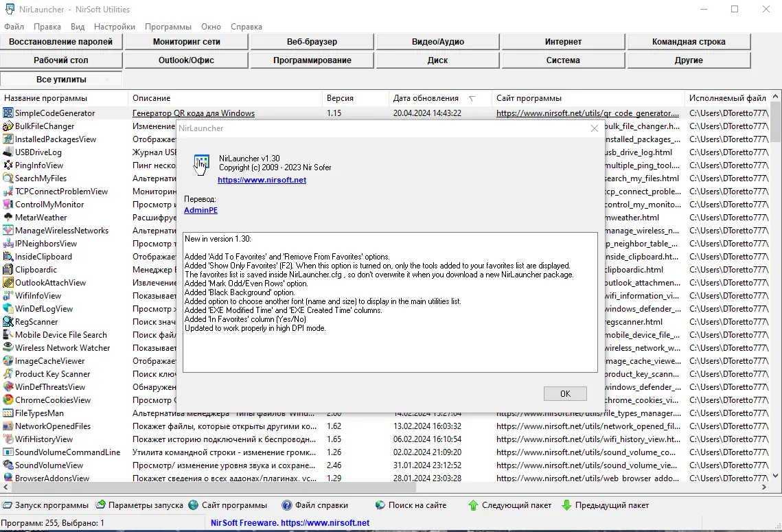Open the Help file toolbar icon
782x532 pixels.
coord(287,505)
